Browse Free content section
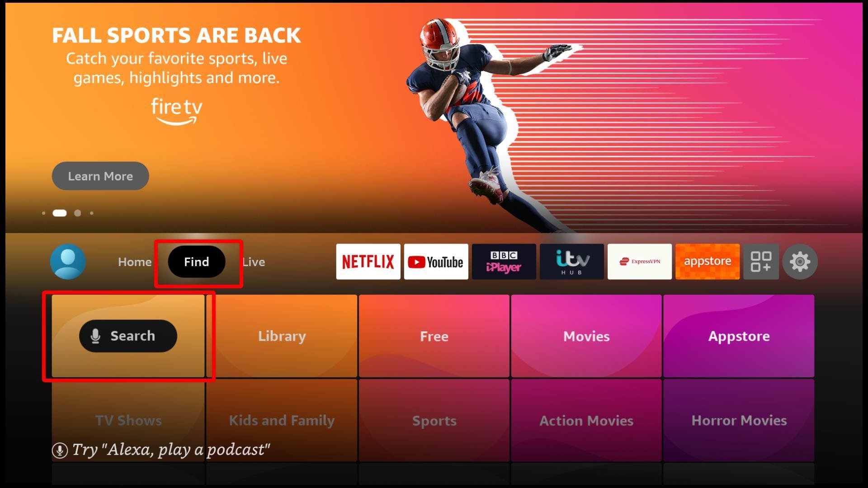 coord(434,335)
